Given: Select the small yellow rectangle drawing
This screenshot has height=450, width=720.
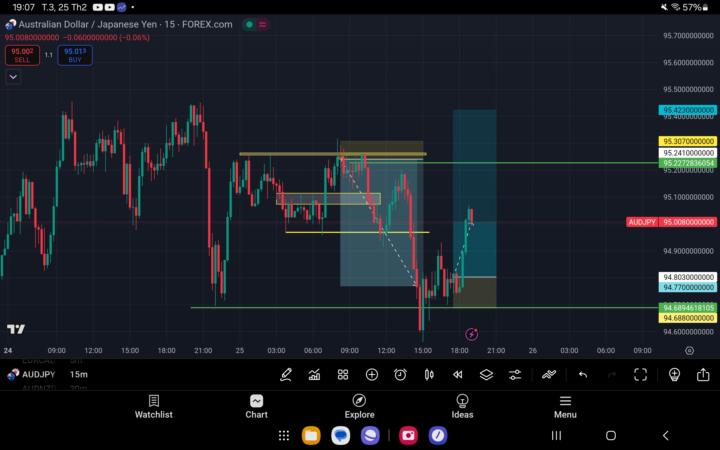Looking at the screenshot, I should point(328,199).
